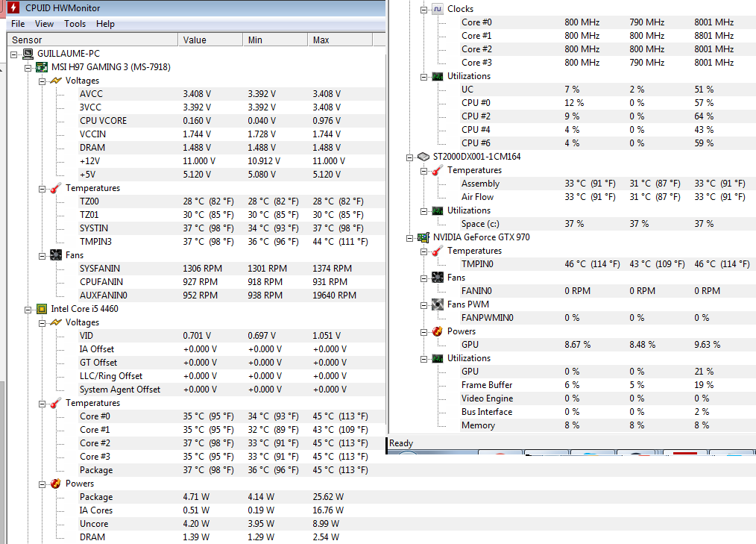Viewport: 756px width, 544px height.
Task: Collapse the motherboard Fans section
Action: click(42, 256)
